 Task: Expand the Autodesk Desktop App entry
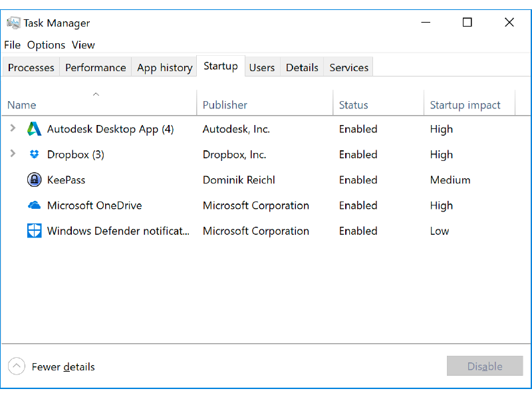tap(13, 129)
